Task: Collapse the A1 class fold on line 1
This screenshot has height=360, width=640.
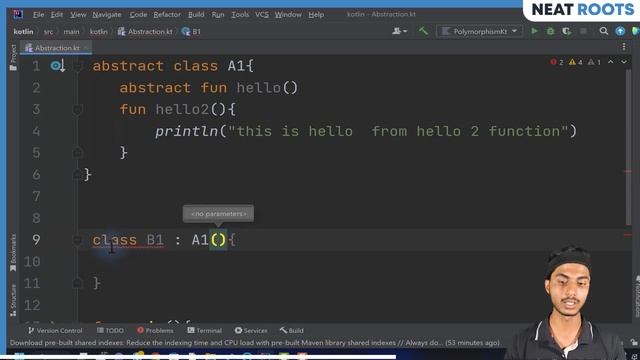Action: click(78, 66)
